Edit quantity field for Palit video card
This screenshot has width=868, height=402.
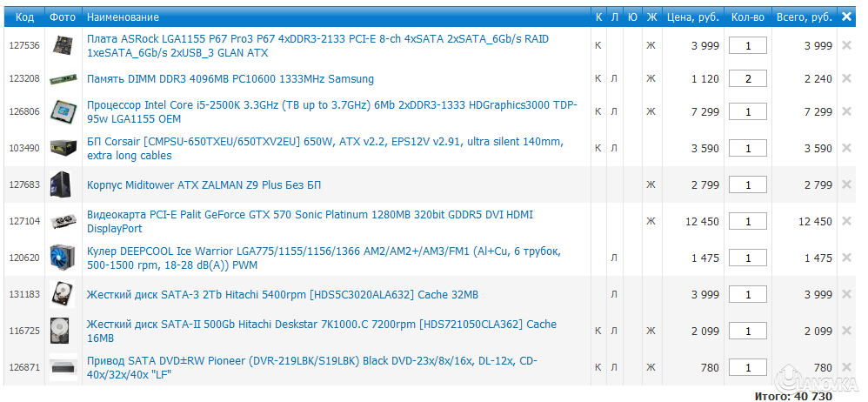pos(748,221)
